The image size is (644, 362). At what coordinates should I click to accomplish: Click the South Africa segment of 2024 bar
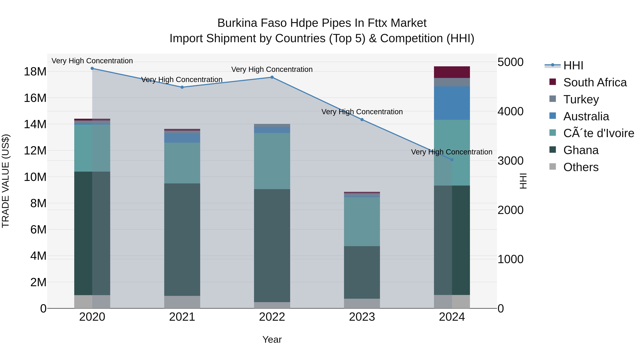452,72
